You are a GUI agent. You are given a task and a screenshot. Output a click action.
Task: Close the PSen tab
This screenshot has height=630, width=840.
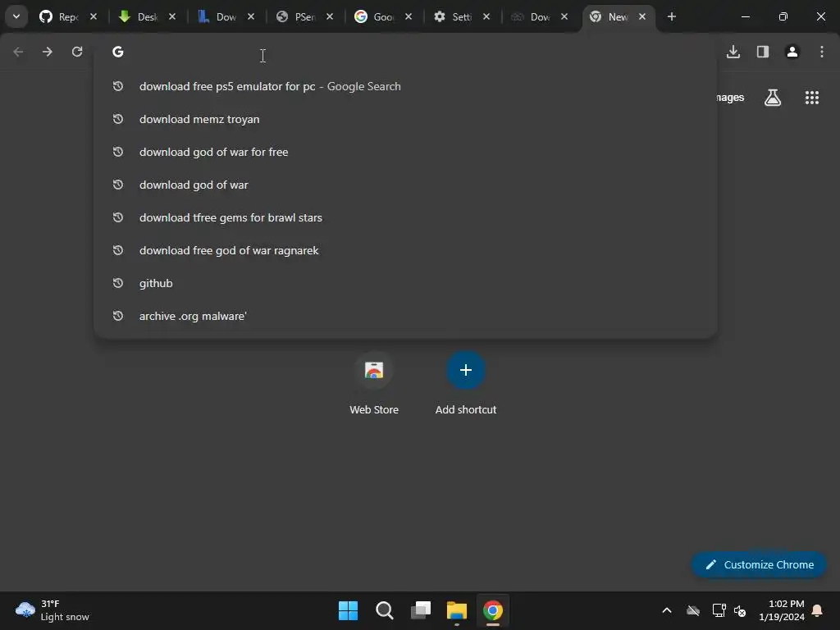pos(330,16)
